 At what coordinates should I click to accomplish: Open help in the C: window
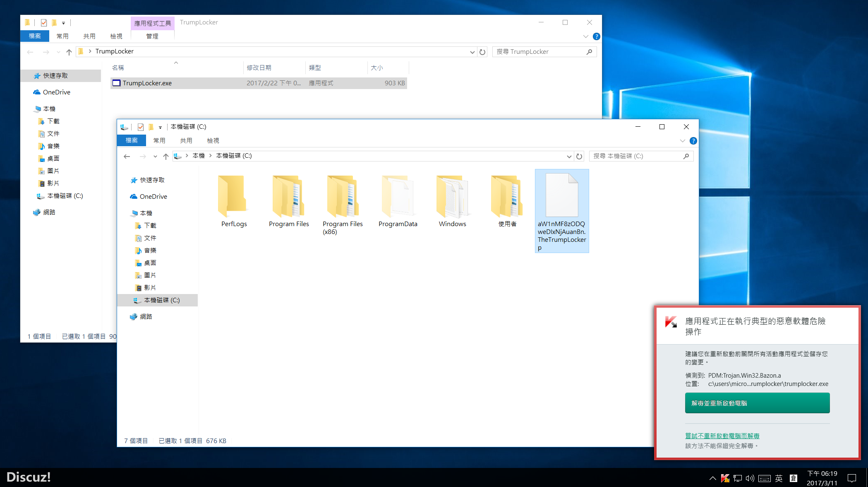click(693, 141)
